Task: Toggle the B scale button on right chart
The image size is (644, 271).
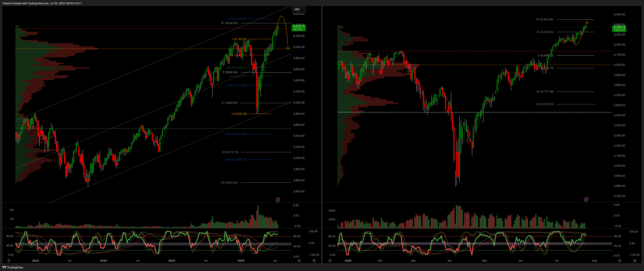Action: click(x=635, y=261)
